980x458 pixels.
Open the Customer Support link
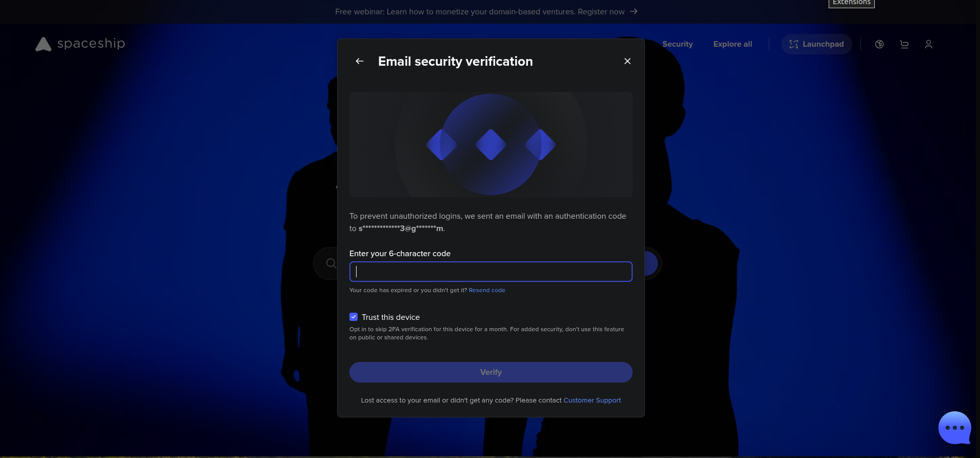592,400
